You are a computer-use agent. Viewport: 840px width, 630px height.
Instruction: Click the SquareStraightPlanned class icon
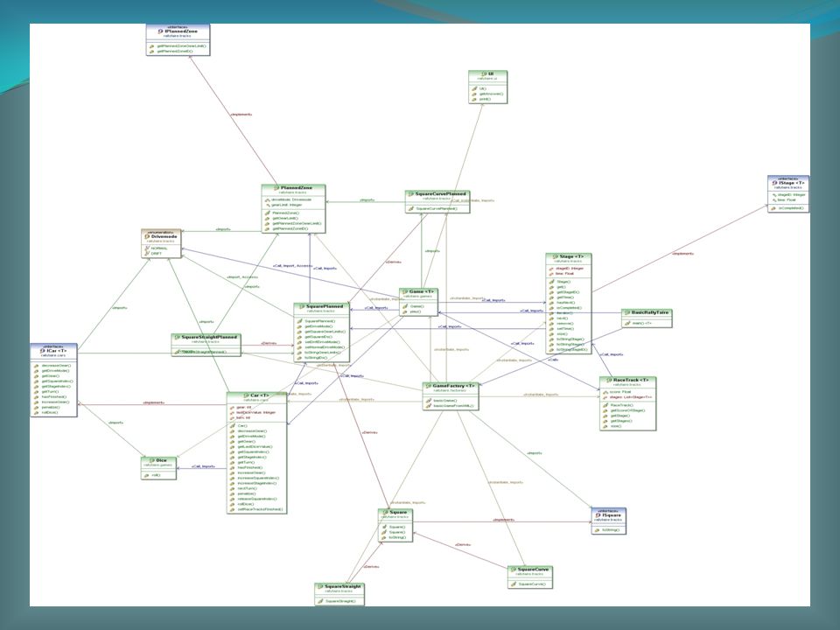tap(178, 338)
